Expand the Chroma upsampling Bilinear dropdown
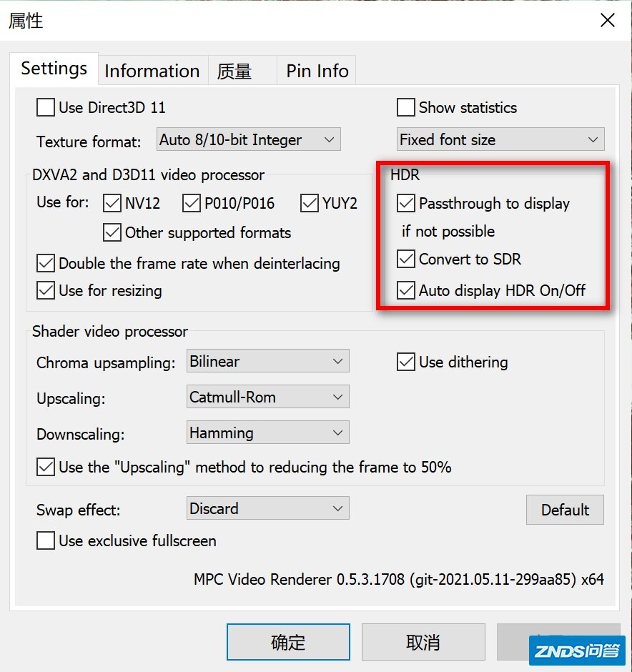The height and width of the screenshot is (672, 632). pos(268,361)
